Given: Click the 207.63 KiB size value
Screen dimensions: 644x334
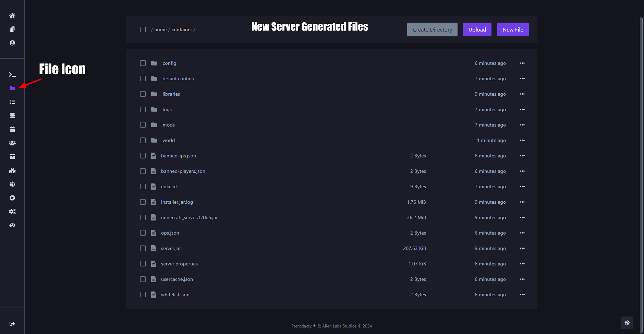Looking at the screenshot, I should pos(414,248).
